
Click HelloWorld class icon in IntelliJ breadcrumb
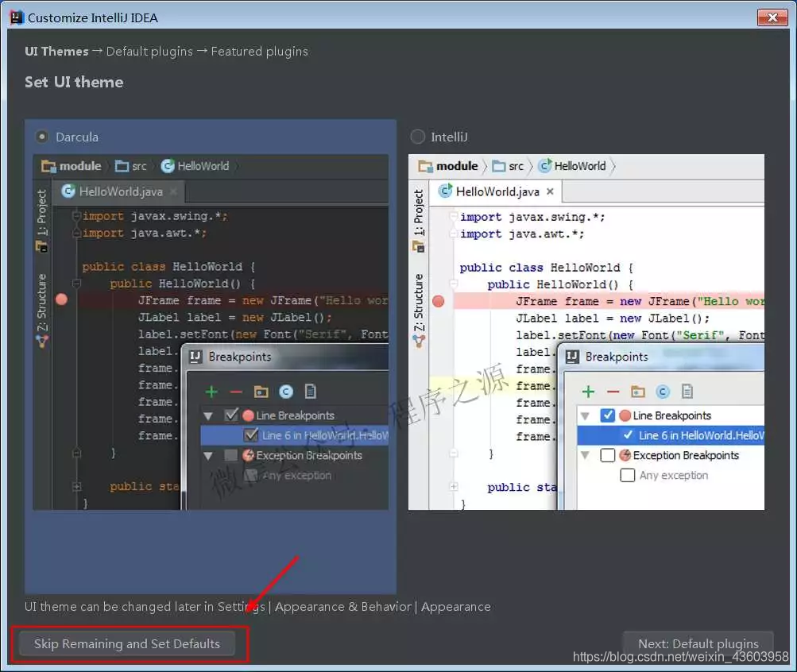coord(545,165)
